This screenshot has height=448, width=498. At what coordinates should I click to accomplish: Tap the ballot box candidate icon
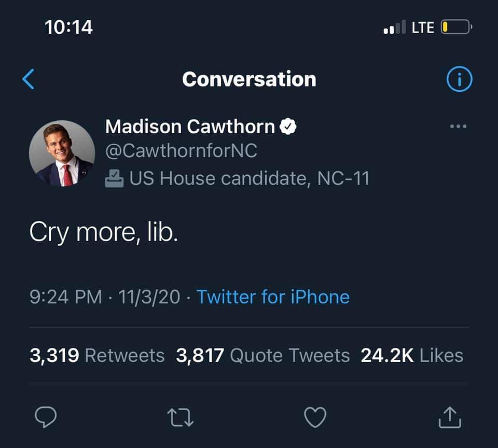pyautogui.click(x=114, y=179)
